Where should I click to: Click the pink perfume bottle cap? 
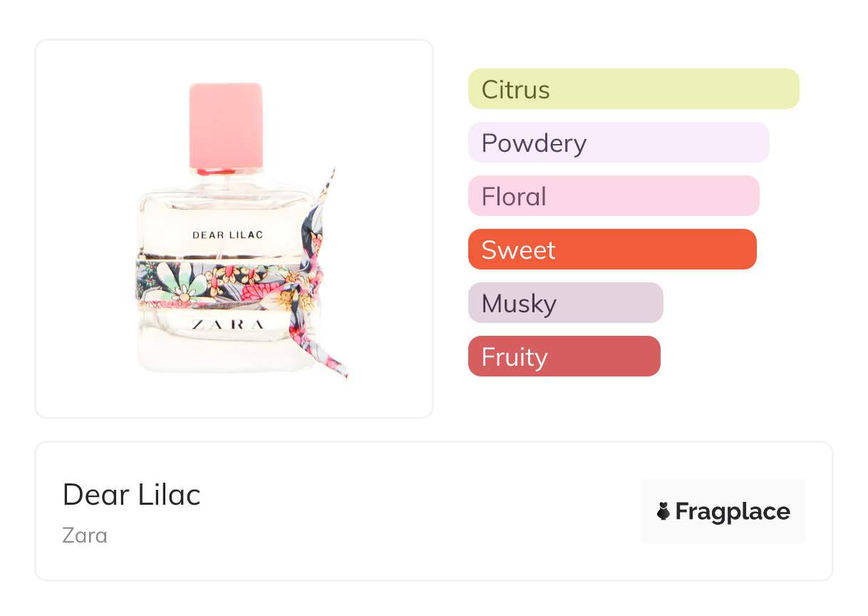click(x=226, y=126)
